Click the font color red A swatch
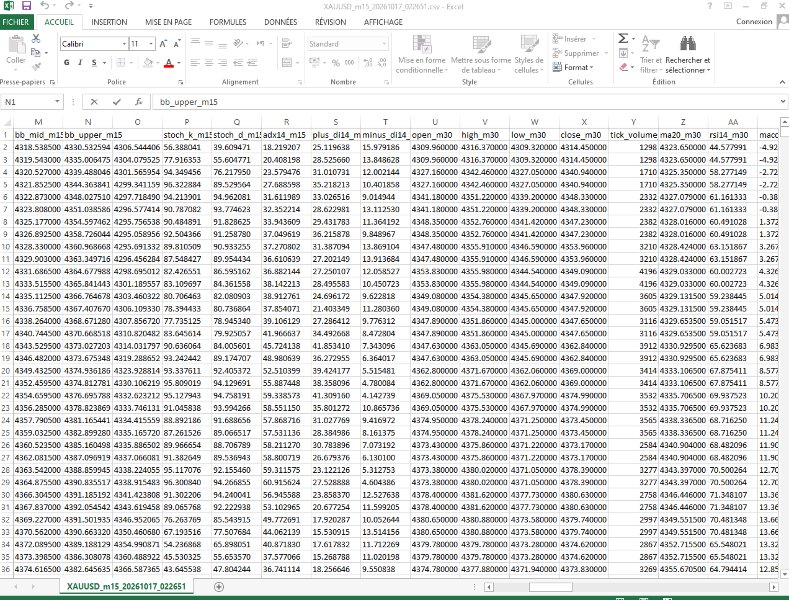This screenshot has width=789, height=600. tap(169, 63)
